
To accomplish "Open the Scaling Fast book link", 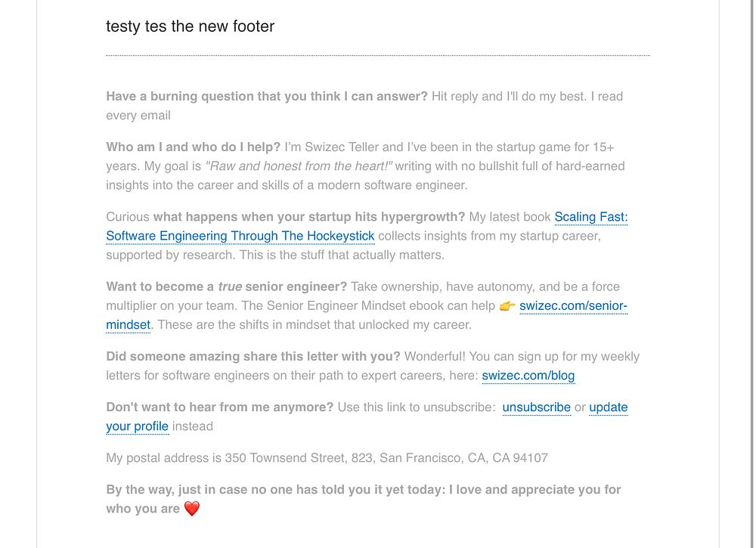I will coord(590,217).
